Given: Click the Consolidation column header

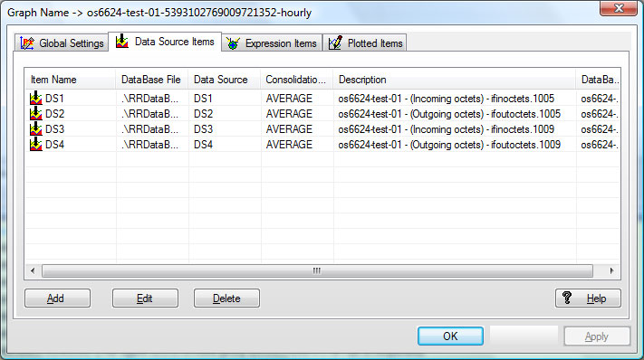Looking at the screenshot, I should [x=296, y=79].
